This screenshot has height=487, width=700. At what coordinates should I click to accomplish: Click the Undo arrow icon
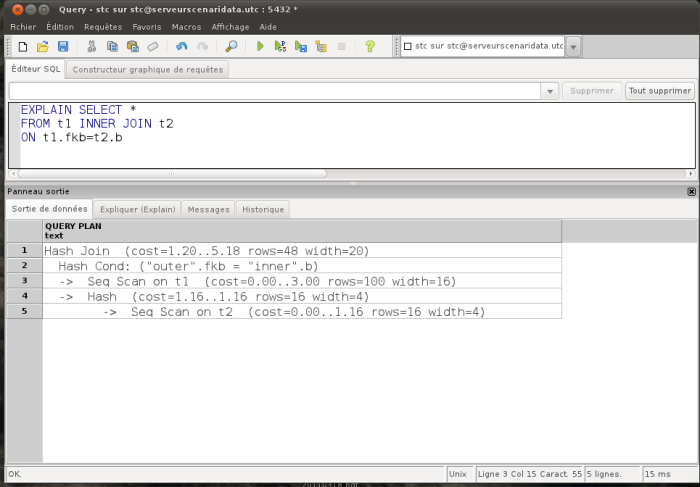coord(181,46)
